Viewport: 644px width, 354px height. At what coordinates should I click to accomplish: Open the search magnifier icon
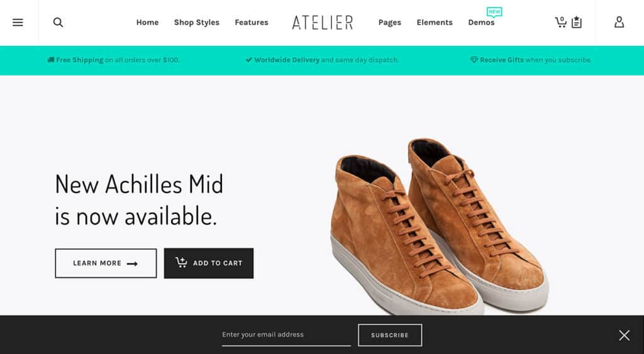pyautogui.click(x=58, y=23)
